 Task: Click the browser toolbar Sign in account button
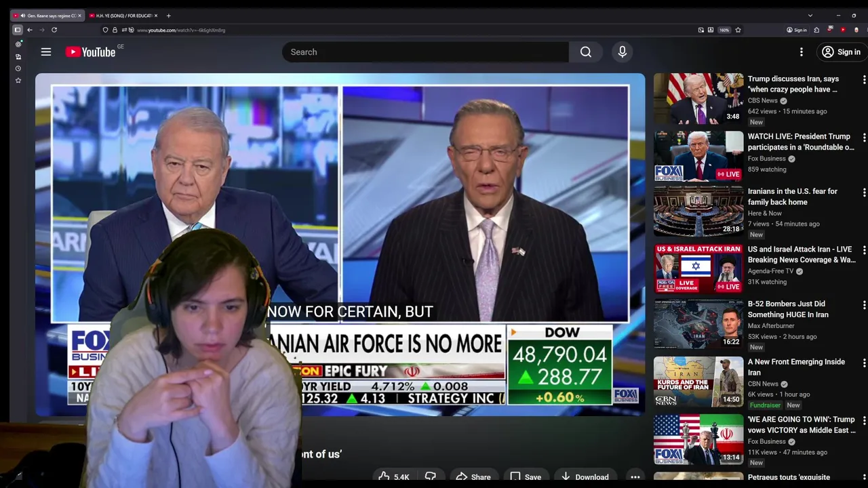(797, 30)
